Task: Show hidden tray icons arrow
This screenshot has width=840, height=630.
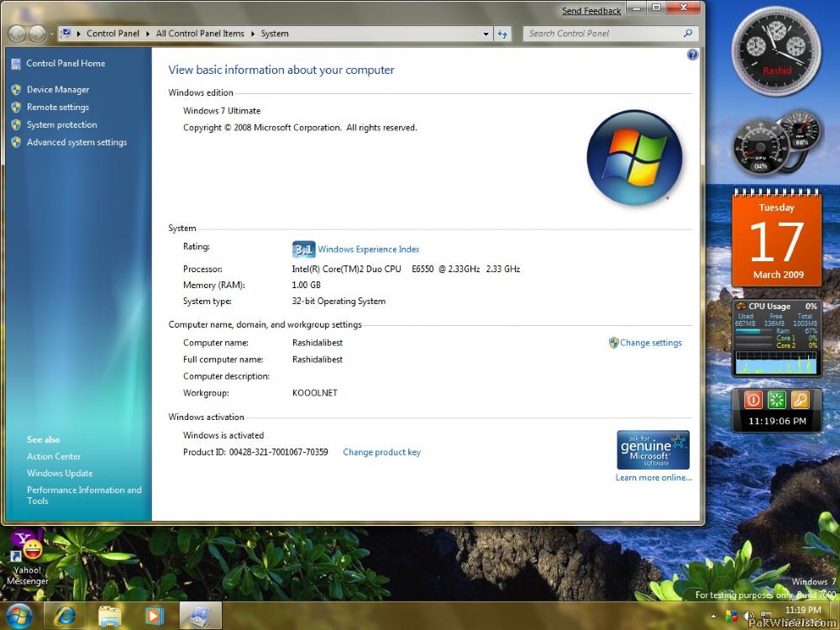Action: (x=713, y=617)
